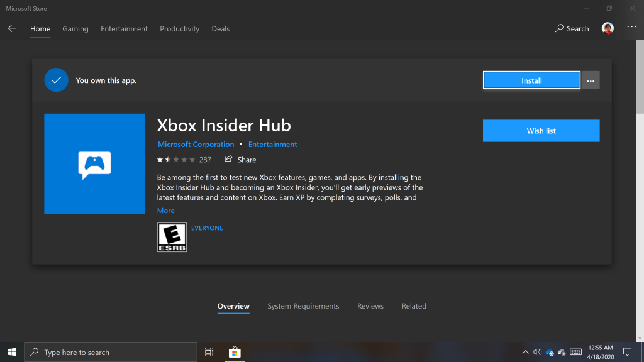Go to the Productivity tab
Image resolution: width=644 pixels, height=362 pixels.
[x=179, y=29]
